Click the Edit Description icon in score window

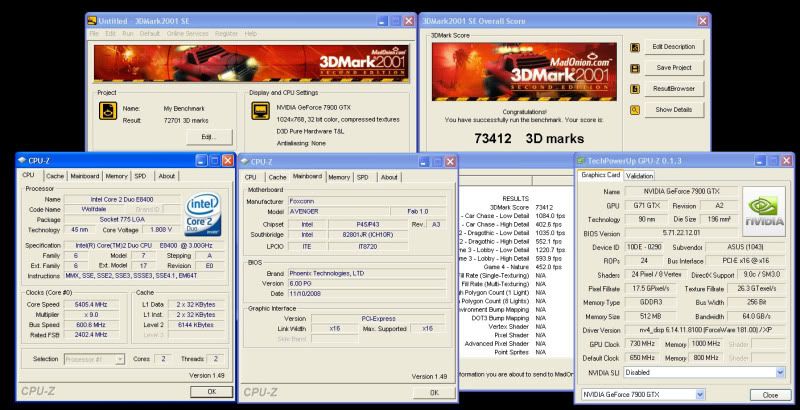click(635, 47)
